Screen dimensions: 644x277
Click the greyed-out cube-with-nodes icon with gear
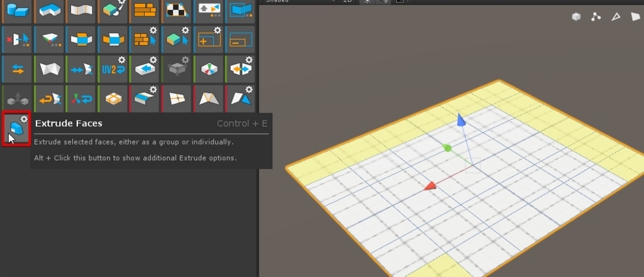tap(177, 69)
